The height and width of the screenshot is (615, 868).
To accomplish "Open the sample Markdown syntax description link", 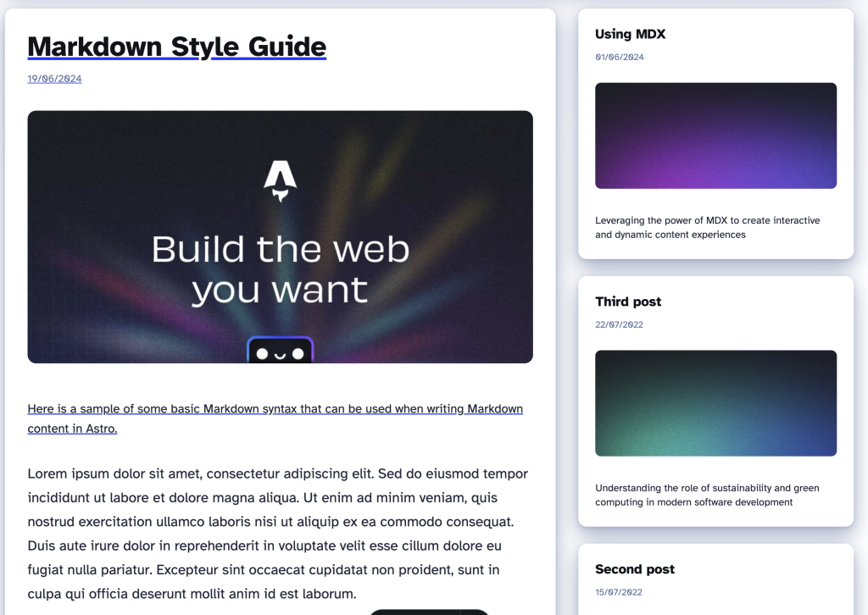I will pos(275,418).
